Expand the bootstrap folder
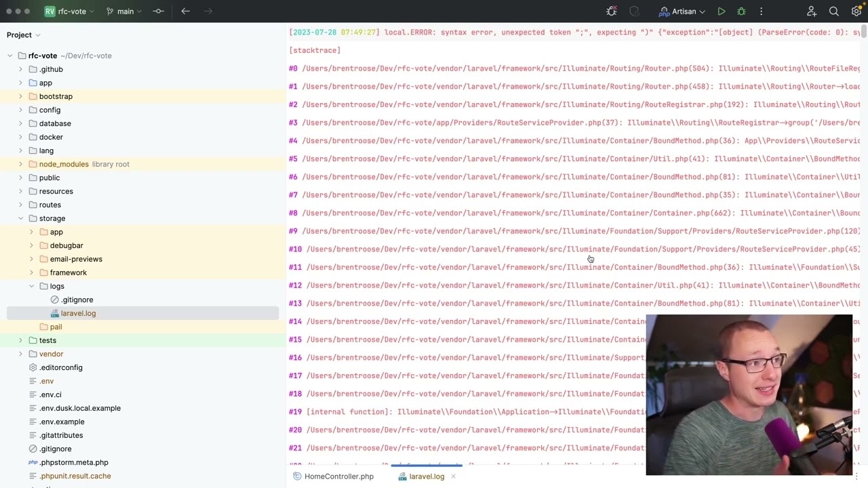 [x=20, y=96]
